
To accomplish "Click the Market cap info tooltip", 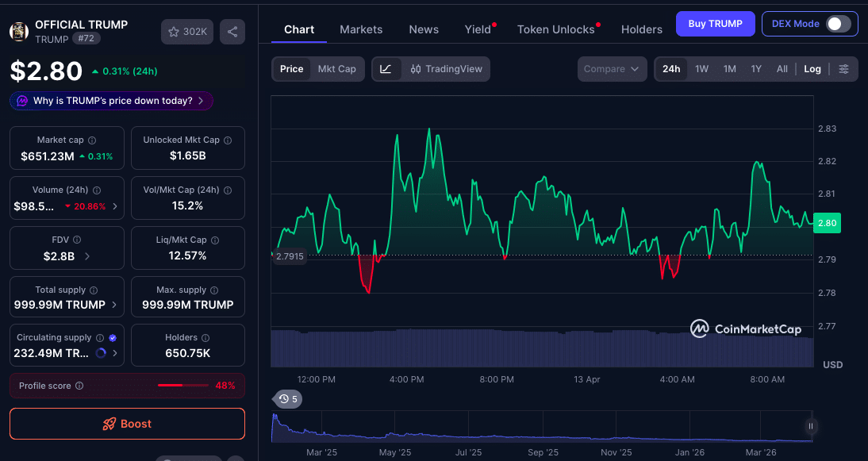I will (x=93, y=139).
